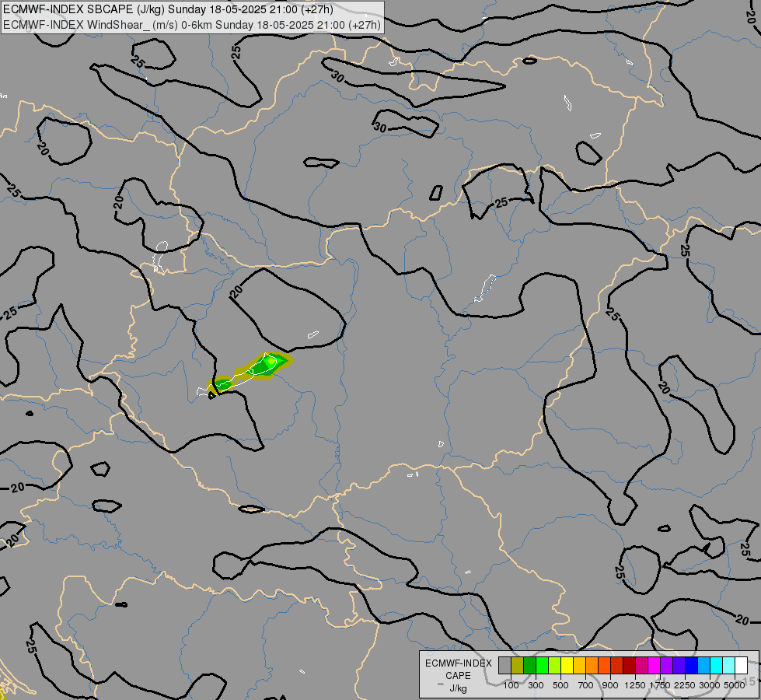
Task: Click the J/kg unit label in legend
Action: [x=458, y=688]
